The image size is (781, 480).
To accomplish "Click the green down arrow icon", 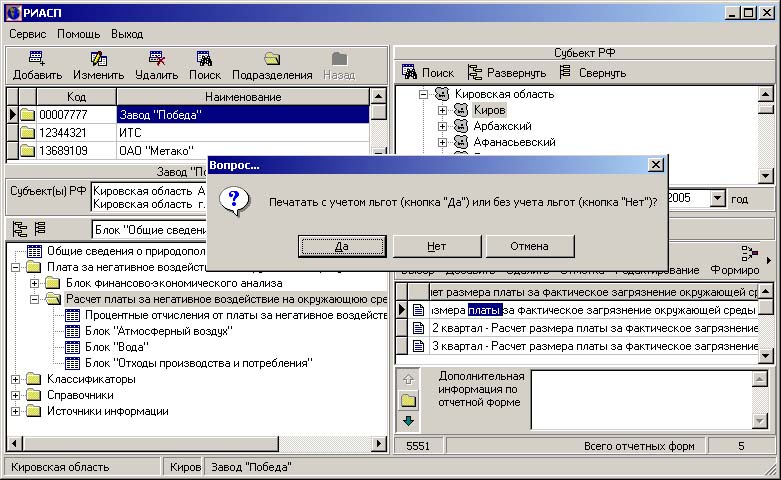I will click(x=408, y=421).
